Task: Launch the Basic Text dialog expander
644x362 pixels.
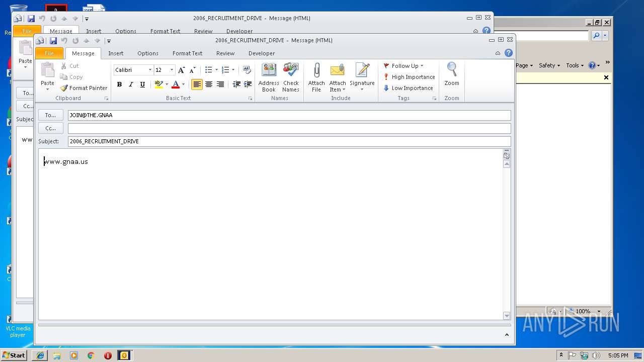Action: coord(250,99)
